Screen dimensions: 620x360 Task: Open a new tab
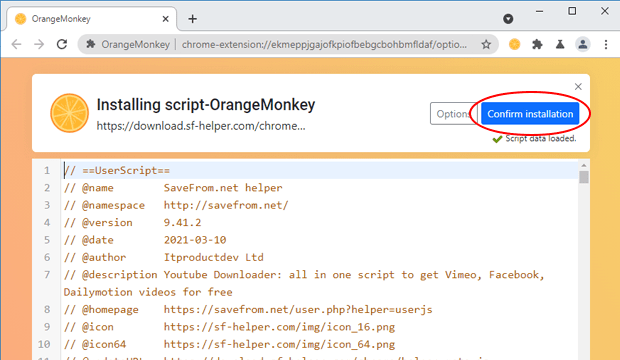click(x=193, y=19)
